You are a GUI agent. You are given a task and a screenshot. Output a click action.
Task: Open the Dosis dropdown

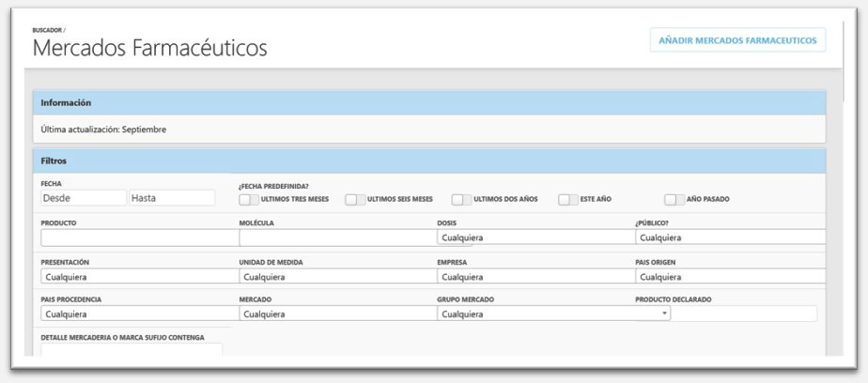pyautogui.click(x=534, y=237)
